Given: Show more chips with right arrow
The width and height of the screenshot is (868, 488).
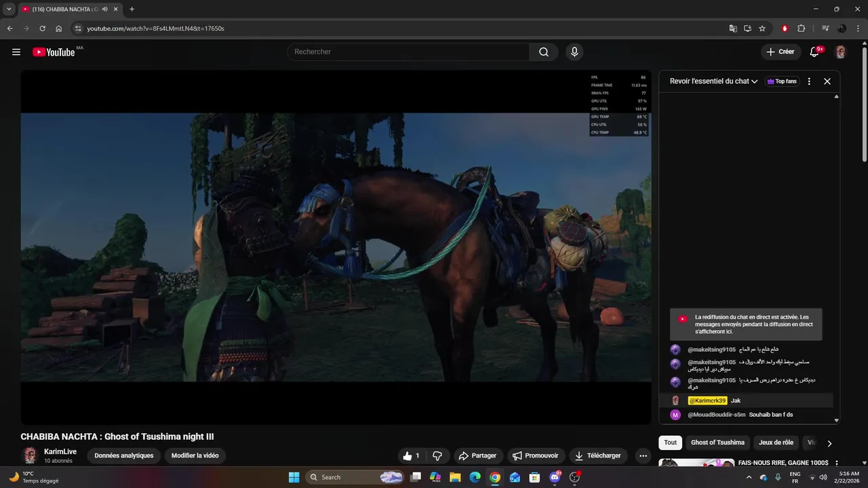Looking at the screenshot, I should pyautogui.click(x=829, y=443).
